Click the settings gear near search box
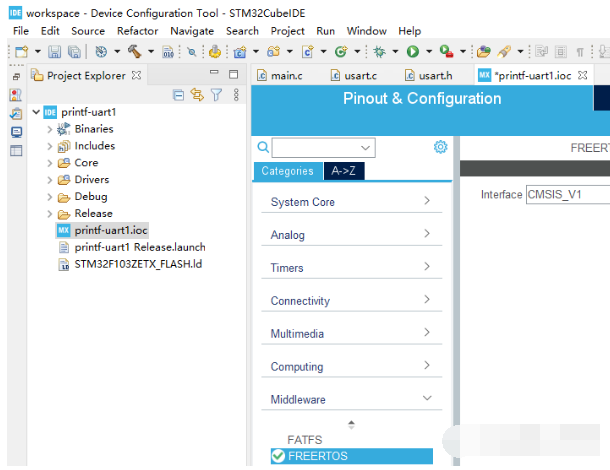This screenshot has height=470, width=610. 440,147
